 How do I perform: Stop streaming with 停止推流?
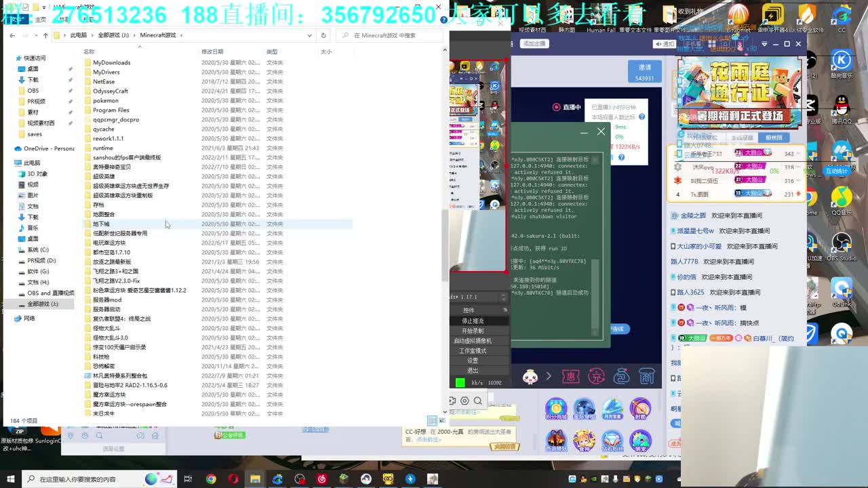tap(473, 321)
